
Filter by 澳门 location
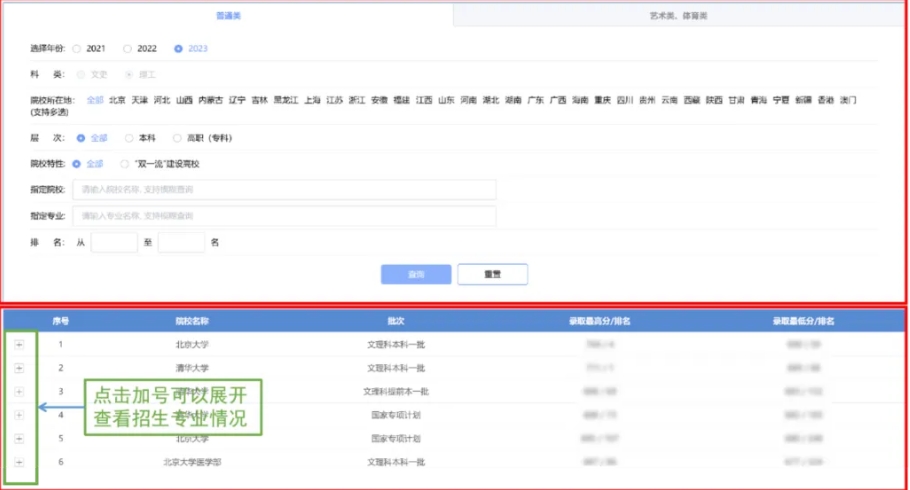(848, 100)
